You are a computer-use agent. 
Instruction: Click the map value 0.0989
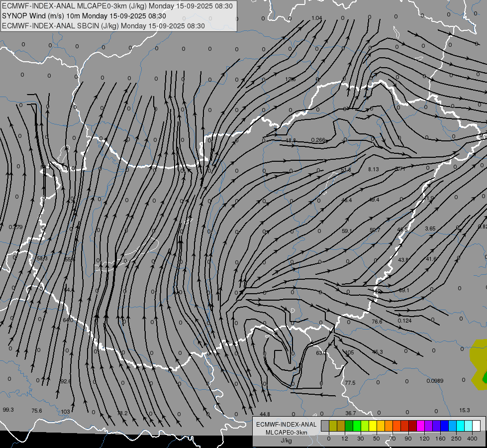435,381
